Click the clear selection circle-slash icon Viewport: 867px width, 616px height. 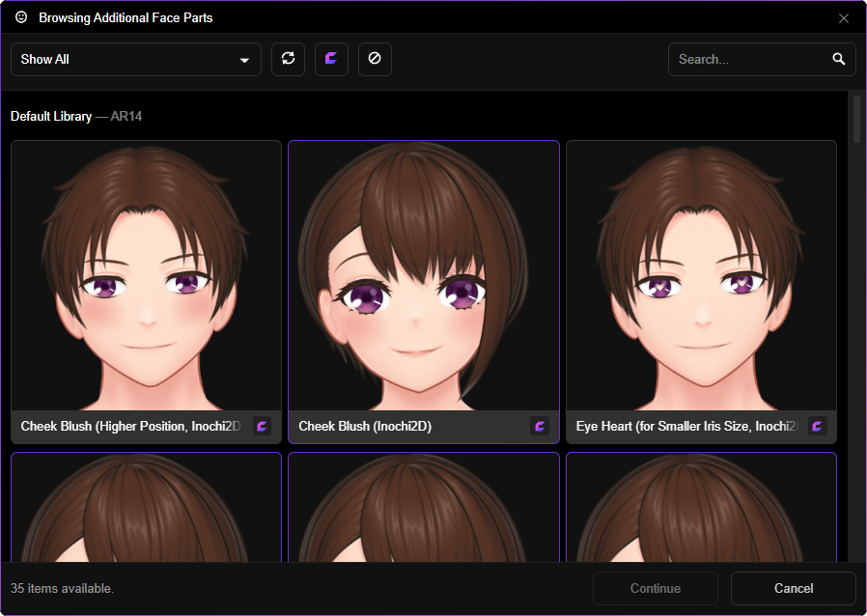pyautogui.click(x=375, y=59)
